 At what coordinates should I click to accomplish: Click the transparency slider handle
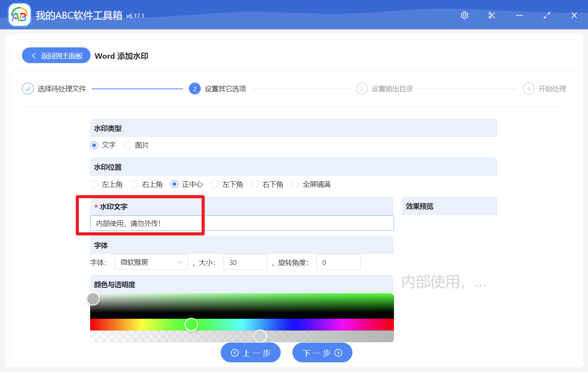pos(260,336)
